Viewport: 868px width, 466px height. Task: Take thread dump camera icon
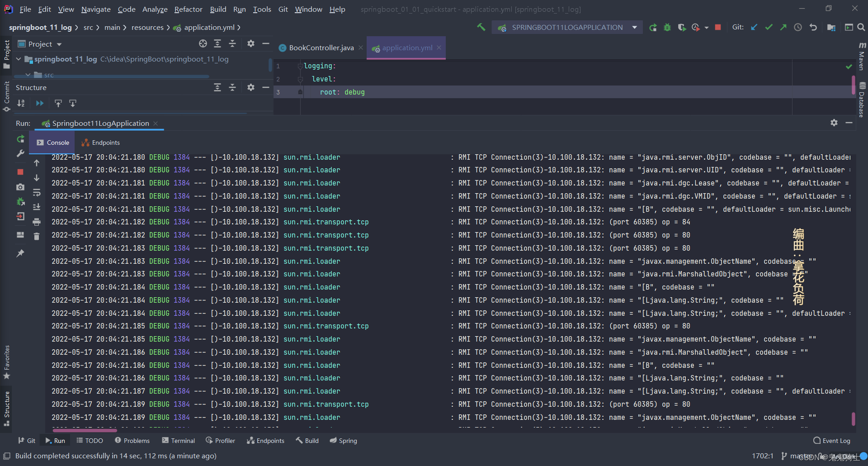(x=20, y=187)
